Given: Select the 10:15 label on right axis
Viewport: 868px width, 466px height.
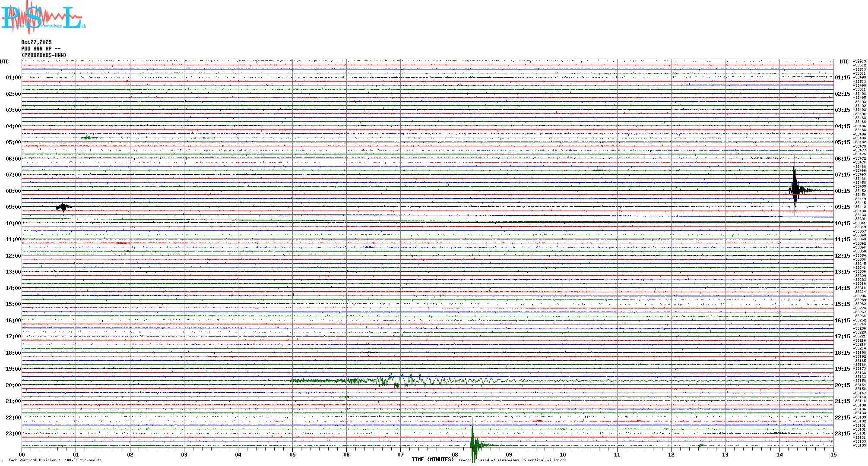Looking at the screenshot, I should pyautogui.click(x=842, y=224).
